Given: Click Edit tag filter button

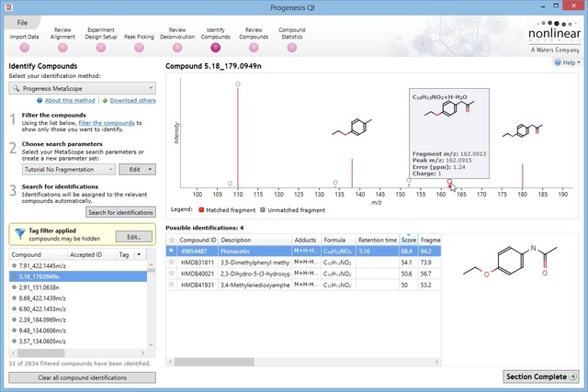Looking at the screenshot, I should pyautogui.click(x=134, y=237).
